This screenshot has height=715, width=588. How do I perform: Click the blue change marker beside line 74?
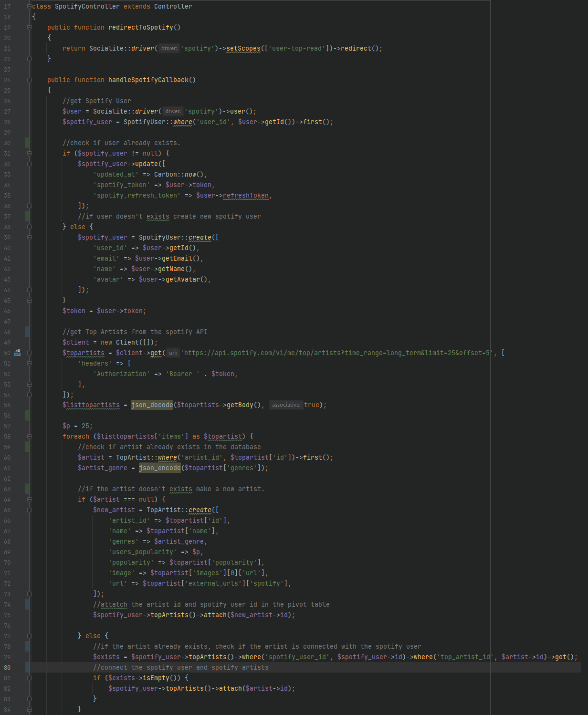pyautogui.click(x=27, y=604)
